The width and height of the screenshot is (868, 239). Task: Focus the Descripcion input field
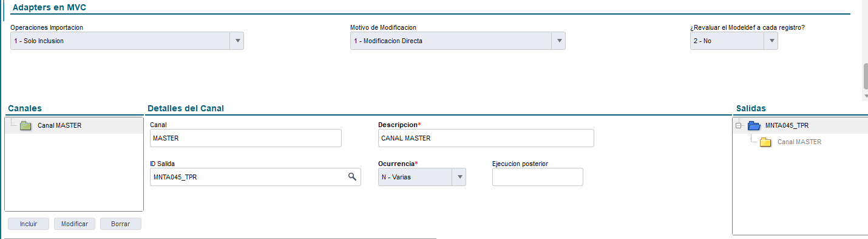(x=486, y=138)
